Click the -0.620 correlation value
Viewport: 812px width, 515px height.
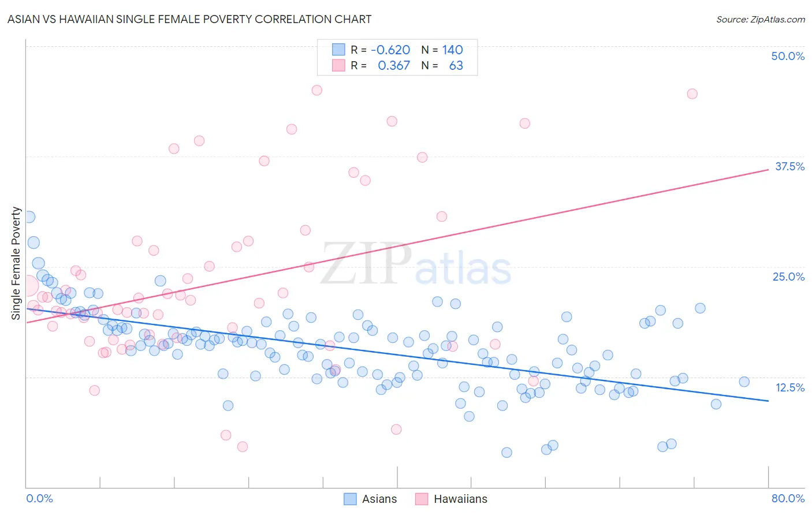click(390, 50)
